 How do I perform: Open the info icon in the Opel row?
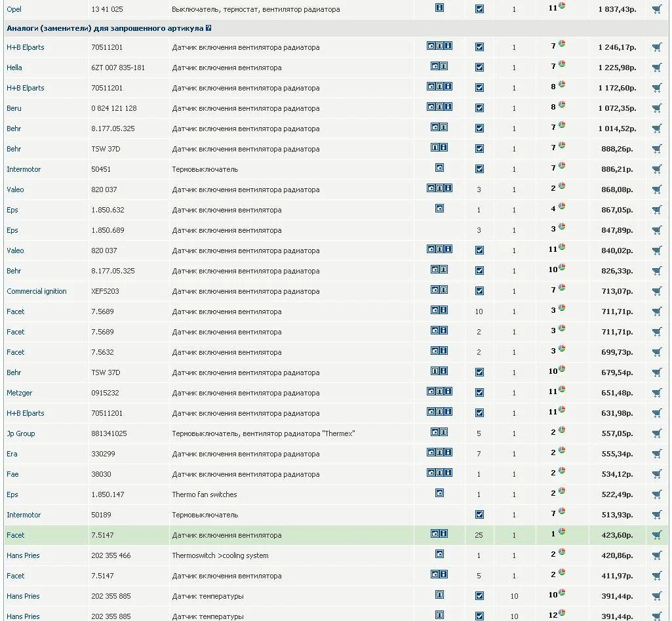(x=439, y=7)
